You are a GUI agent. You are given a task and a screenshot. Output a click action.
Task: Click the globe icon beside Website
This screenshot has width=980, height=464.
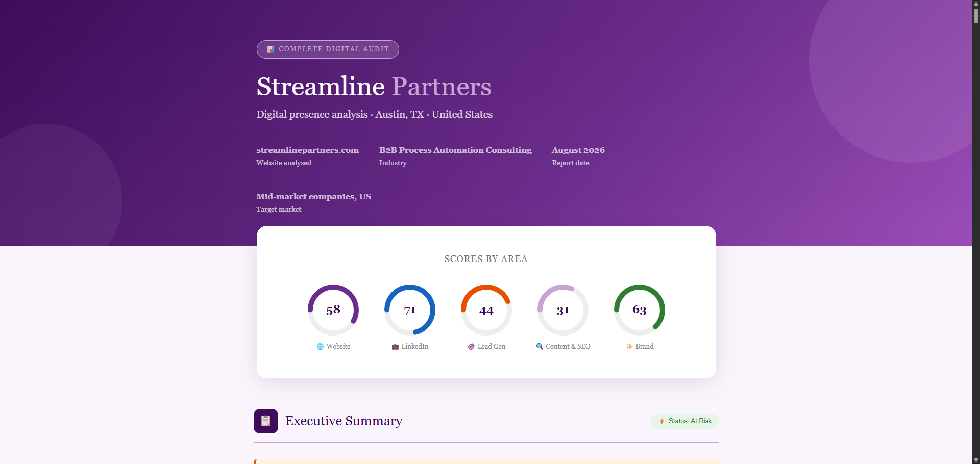coord(320,347)
